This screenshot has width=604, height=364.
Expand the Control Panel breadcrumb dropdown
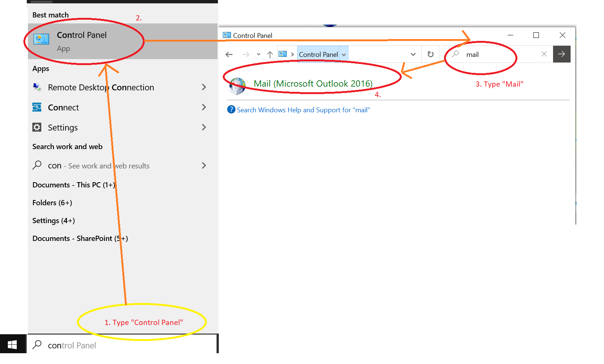tap(344, 55)
